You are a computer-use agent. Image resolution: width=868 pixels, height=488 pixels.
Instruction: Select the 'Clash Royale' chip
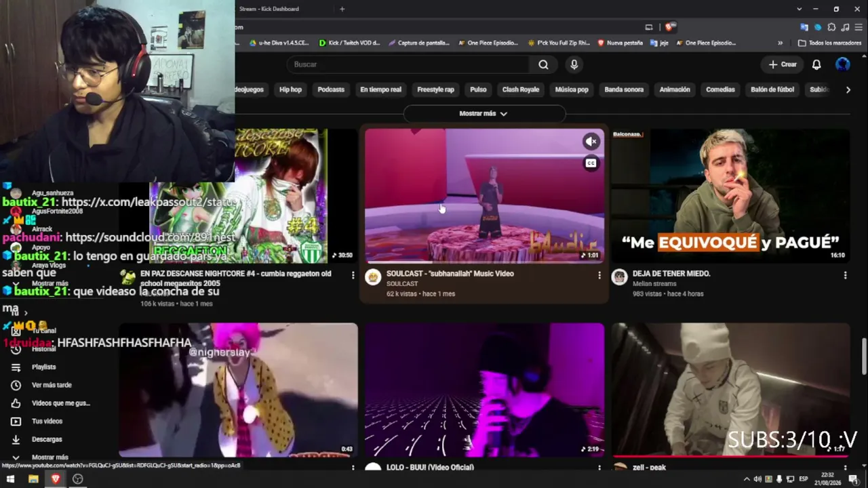(521, 89)
